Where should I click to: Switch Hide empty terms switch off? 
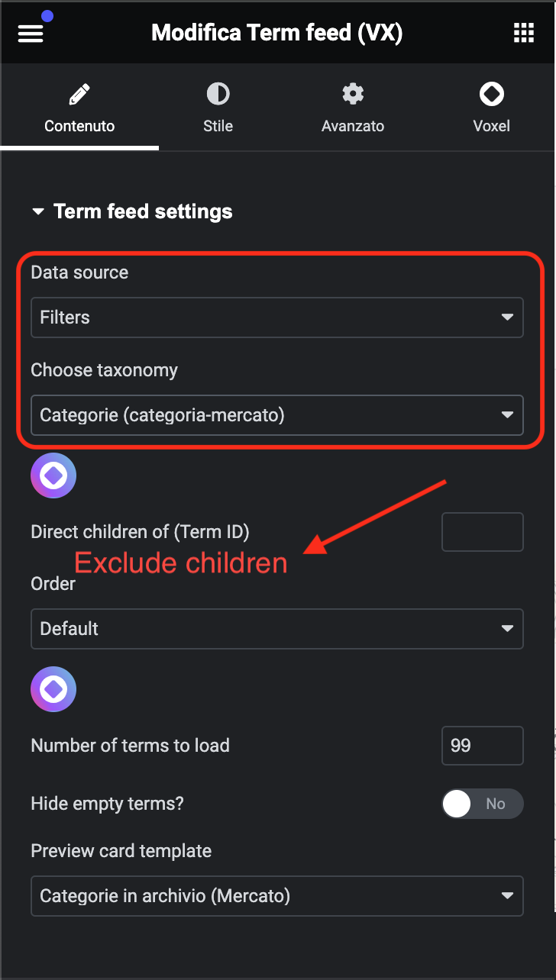(x=483, y=804)
